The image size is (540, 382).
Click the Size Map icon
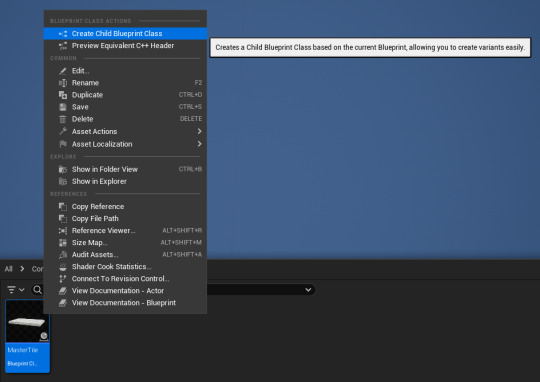[63, 243]
